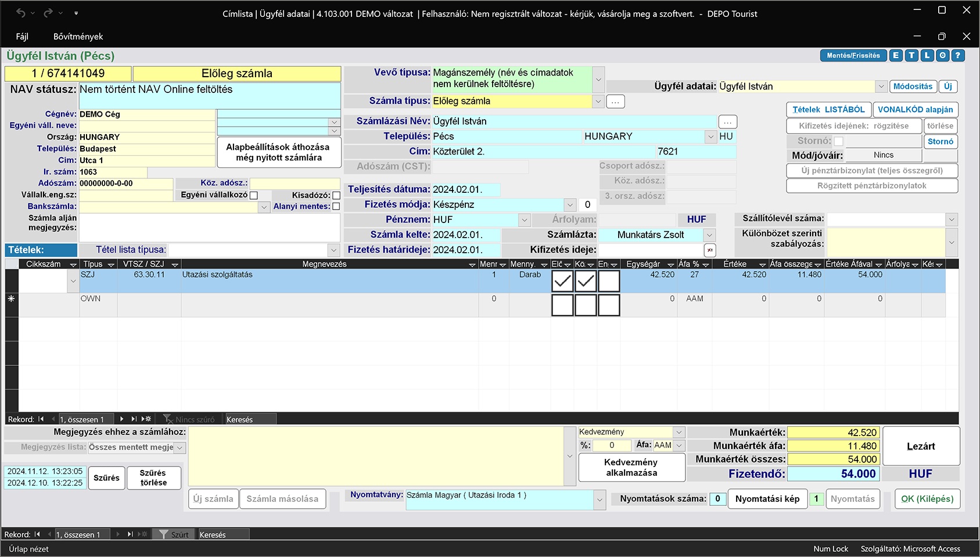Click the Megjegyzés ehhez a számlához text area
Image resolution: width=980 pixels, height=557 pixels.
[x=375, y=457]
